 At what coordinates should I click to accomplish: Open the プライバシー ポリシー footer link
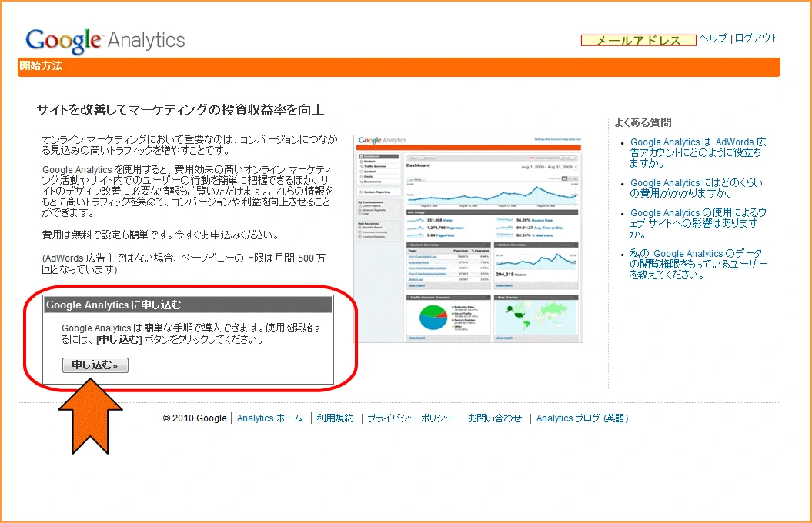point(411,418)
